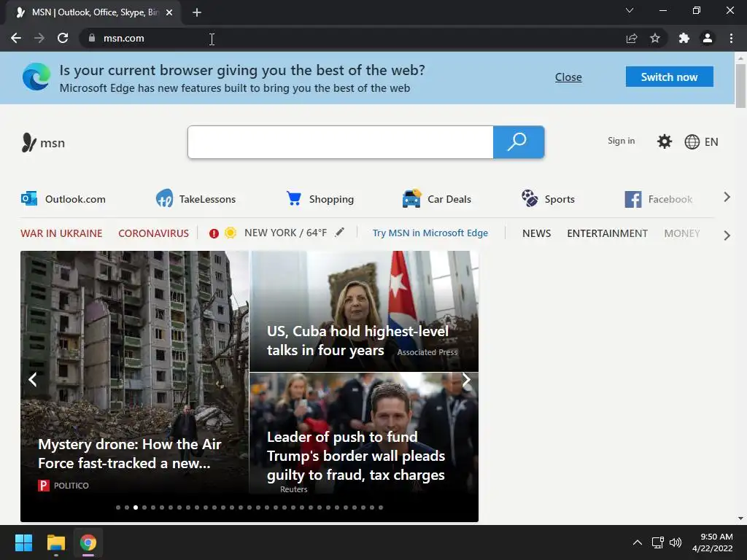Open the Mystery drone Air Force story
747x560 pixels.
(130, 454)
